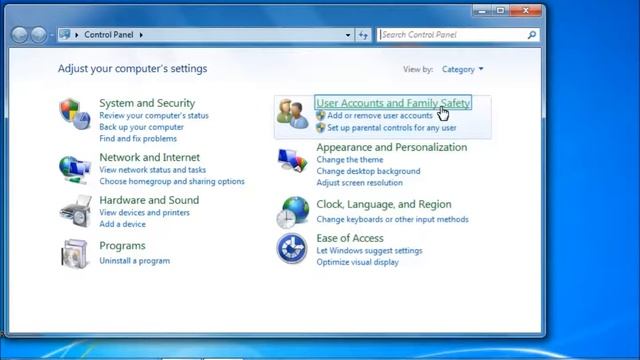The height and width of the screenshot is (360, 640).
Task: Click Review your computer's status
Action: [x=154, y=116]
